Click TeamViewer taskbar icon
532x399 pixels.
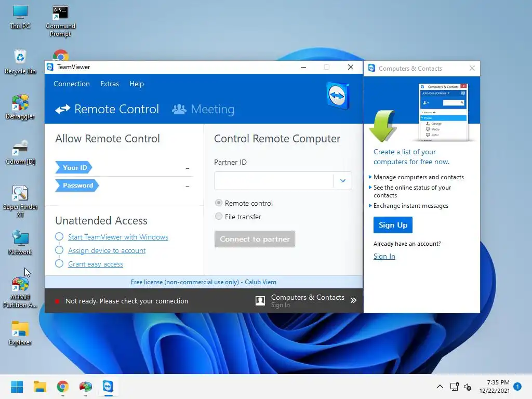click(108, 387)
